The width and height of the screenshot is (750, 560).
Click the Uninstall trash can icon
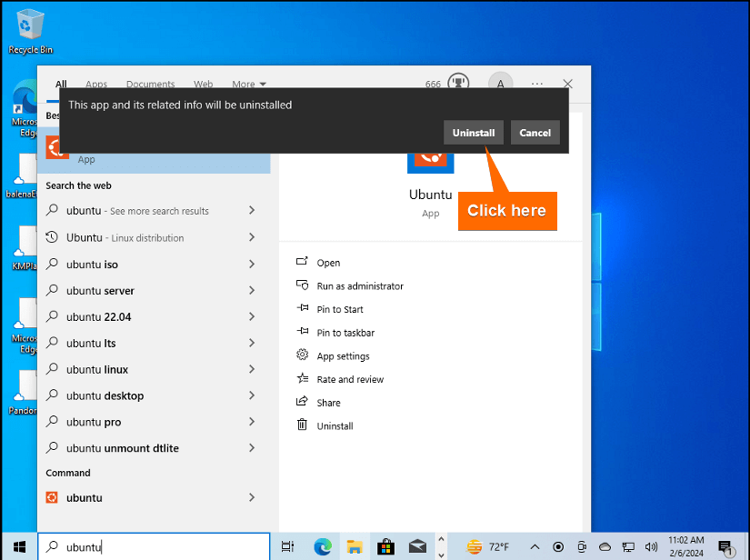point(303,425)
